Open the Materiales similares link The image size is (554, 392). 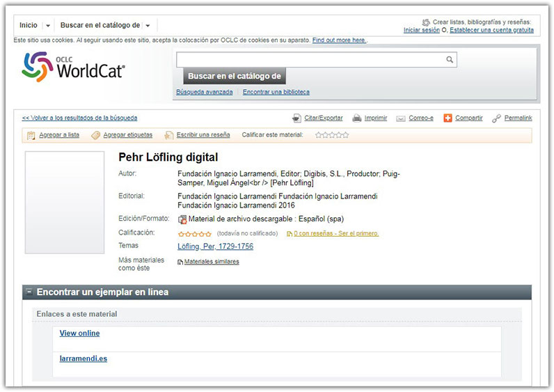click(212, 262)
